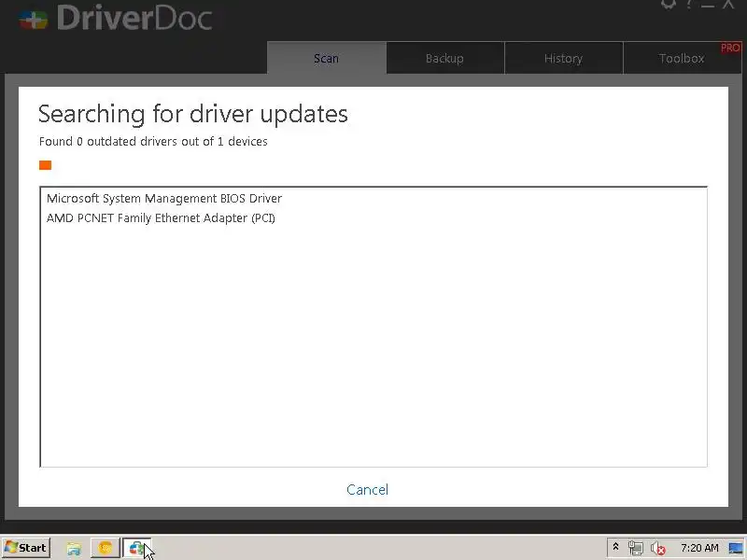Click the yellow round taskbar icon

click(x=105, y=548)
